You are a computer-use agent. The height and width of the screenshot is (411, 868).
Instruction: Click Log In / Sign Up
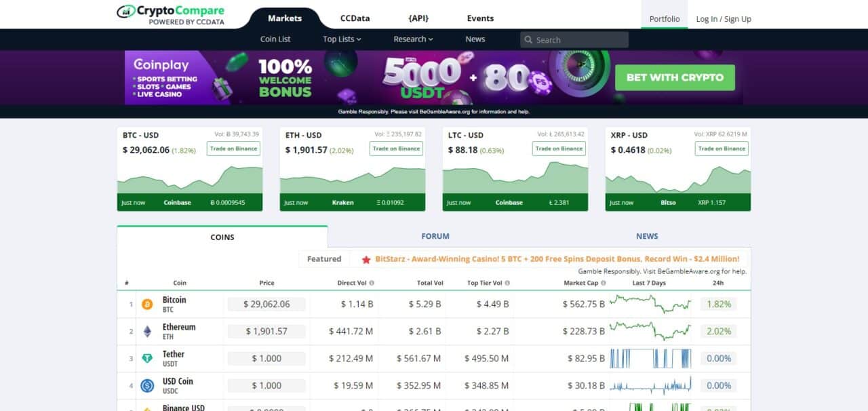point(724,19)
